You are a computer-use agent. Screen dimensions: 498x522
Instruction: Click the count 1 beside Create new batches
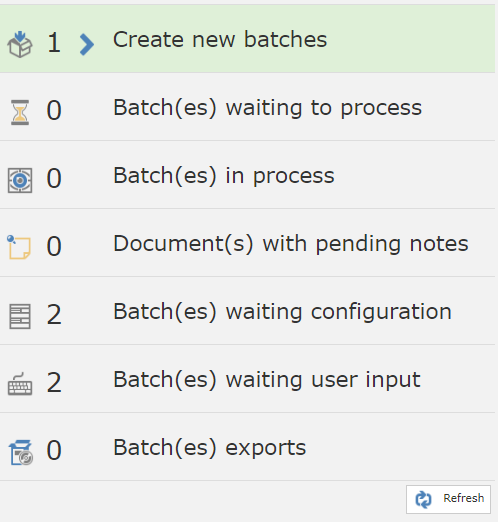click(54, 43)
